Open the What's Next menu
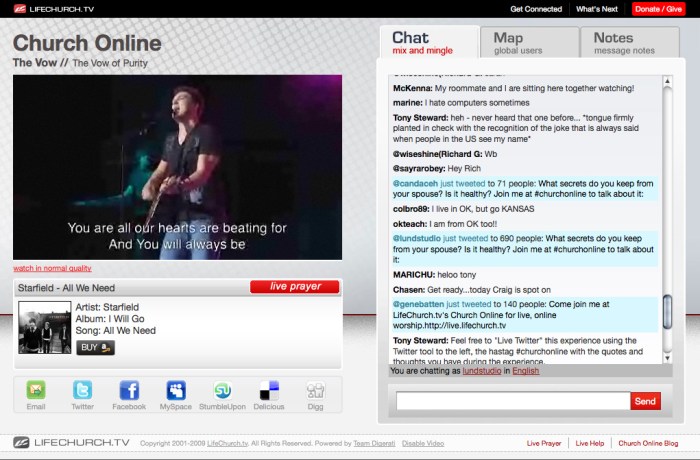 pos(596,9)
